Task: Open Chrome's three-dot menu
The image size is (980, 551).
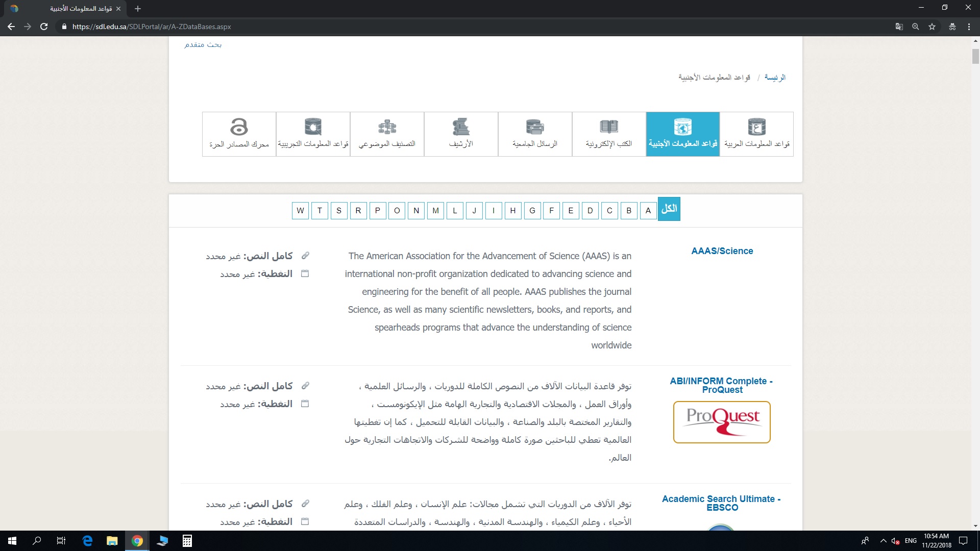Action: click(969, 27)
